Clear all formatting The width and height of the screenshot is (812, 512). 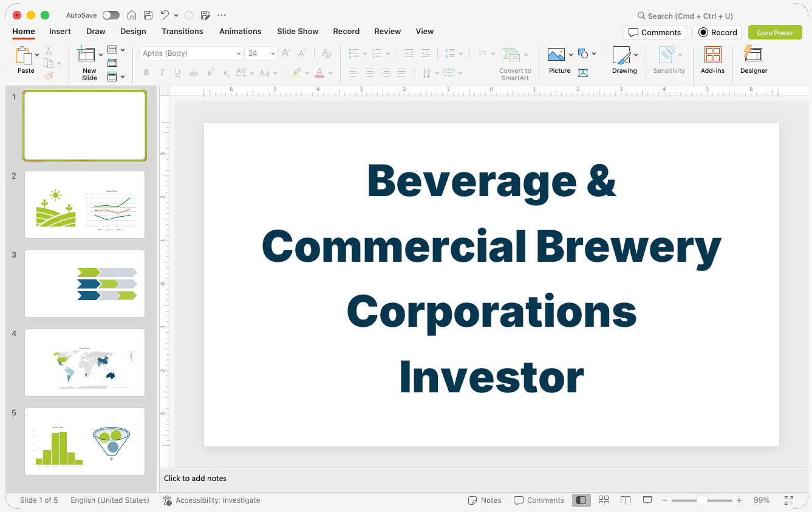click(x=326, y=53)
